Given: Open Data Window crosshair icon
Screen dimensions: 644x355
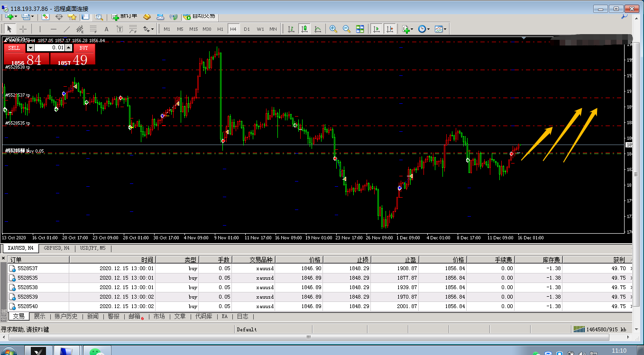Looking at the screenshot, I should pyautogui.click(x=59, y=17).
